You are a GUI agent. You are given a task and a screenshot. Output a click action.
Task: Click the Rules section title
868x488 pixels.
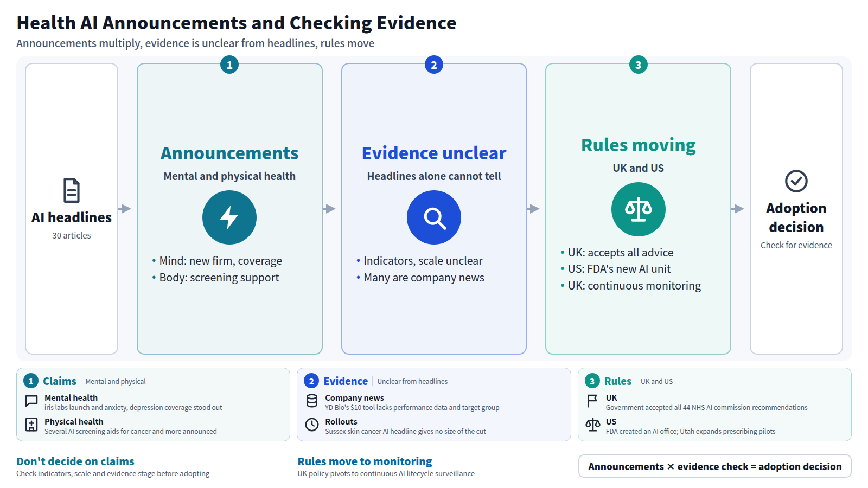point(618,381)
